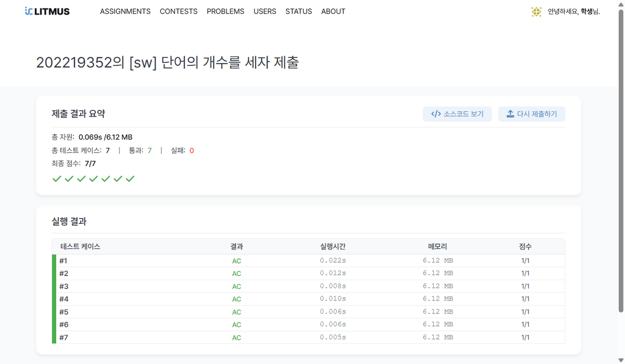This screenshot has width=625, height=364.
Task: Click the scroll down arrow on scrollbar
Action: point(620,360)
